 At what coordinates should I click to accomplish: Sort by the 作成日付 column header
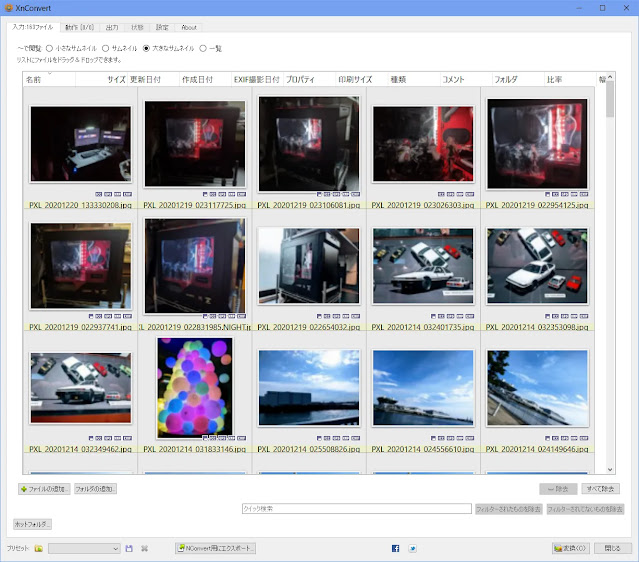click(x=205, y=79)
